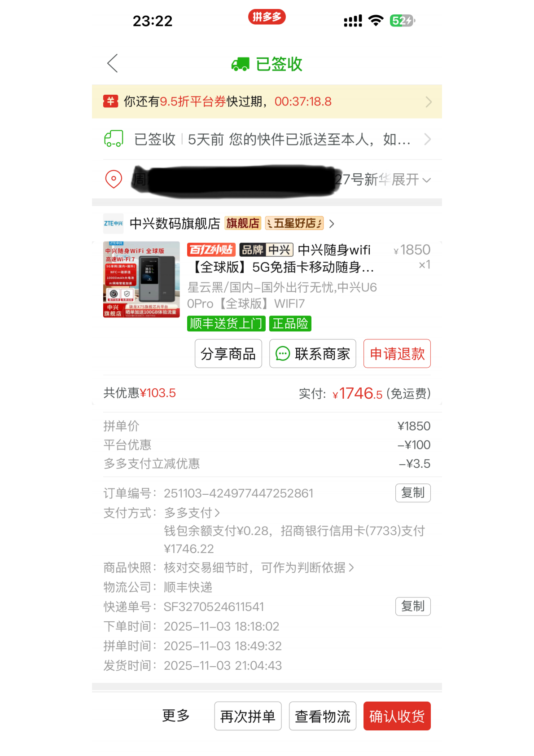The width and height of the screenshot is (534, 756).
Task: Expand the delivery address with 展开
Action: (411, 180)
